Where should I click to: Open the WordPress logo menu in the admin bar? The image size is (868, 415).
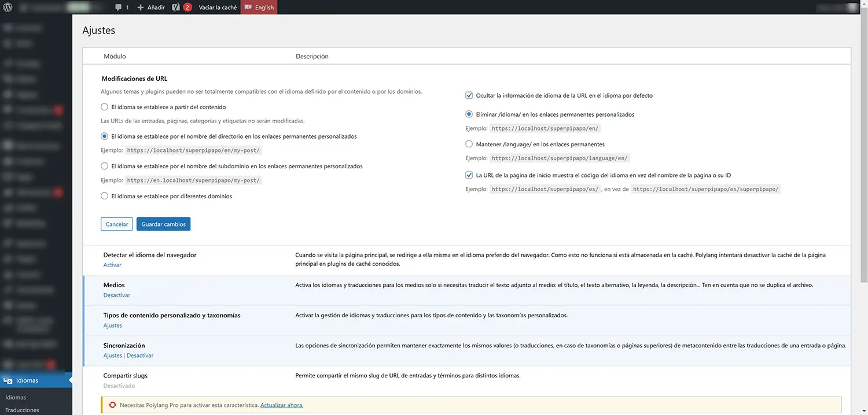tap(6, 7)
